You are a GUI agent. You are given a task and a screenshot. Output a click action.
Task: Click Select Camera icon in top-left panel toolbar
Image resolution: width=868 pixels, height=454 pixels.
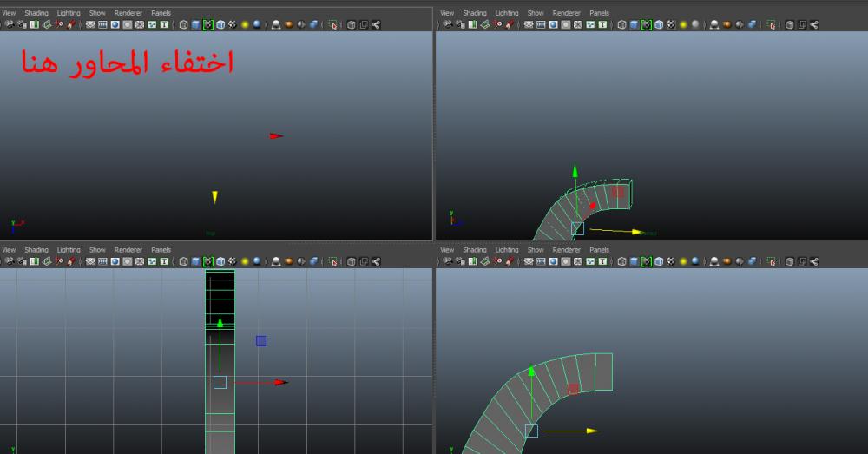coord(9,24)
